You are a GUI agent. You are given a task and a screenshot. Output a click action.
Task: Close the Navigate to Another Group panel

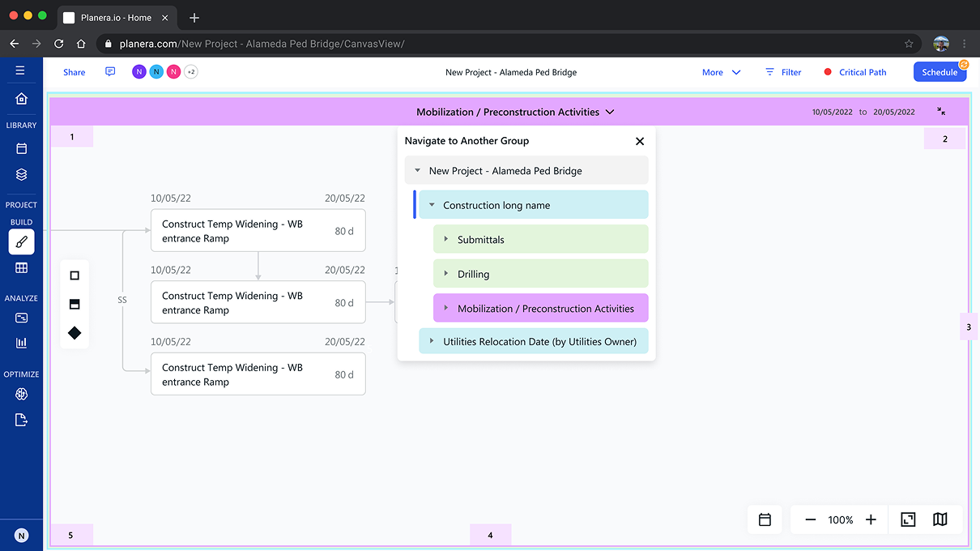click(640, 141)
